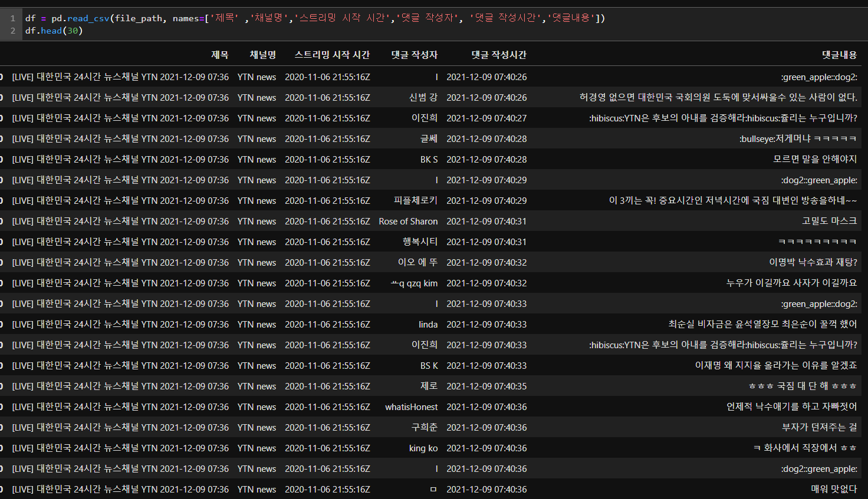Click author cell BK S
The image size is (868, 499).
pos(429,159)
